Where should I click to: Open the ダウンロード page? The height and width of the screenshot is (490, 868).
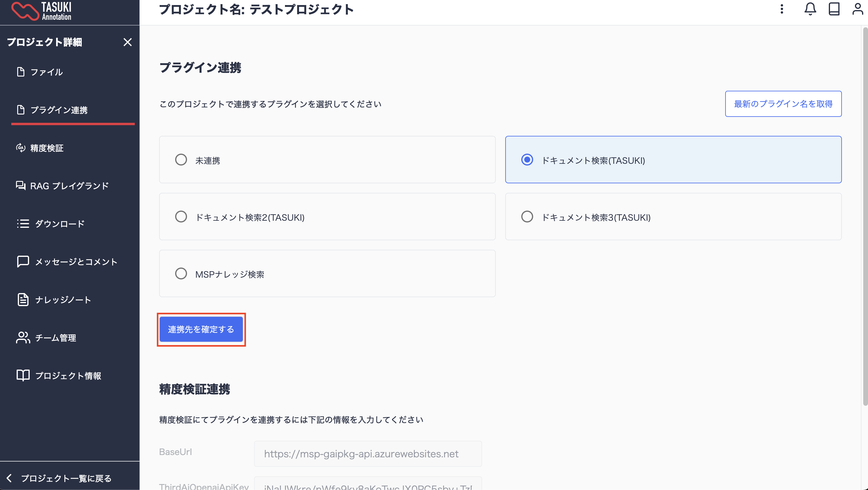[x=60, y=224]
